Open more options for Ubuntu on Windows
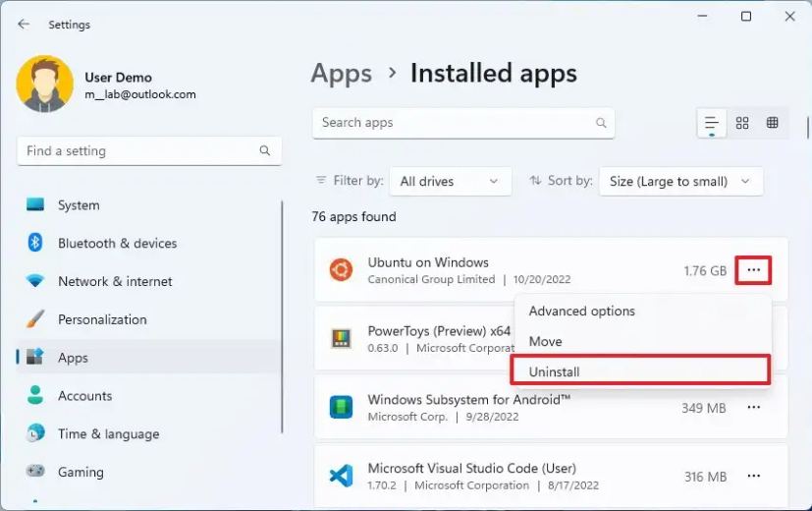812x511 pixels. coord(753,270)
